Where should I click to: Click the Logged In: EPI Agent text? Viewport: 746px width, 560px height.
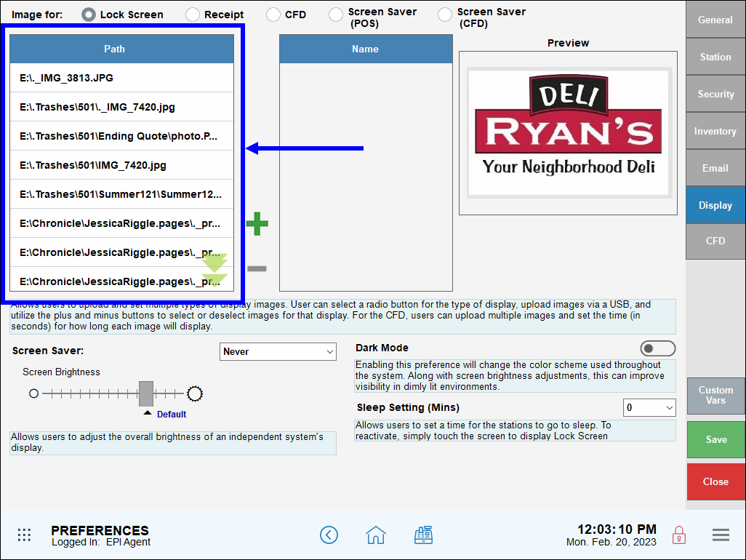[101, 542]
